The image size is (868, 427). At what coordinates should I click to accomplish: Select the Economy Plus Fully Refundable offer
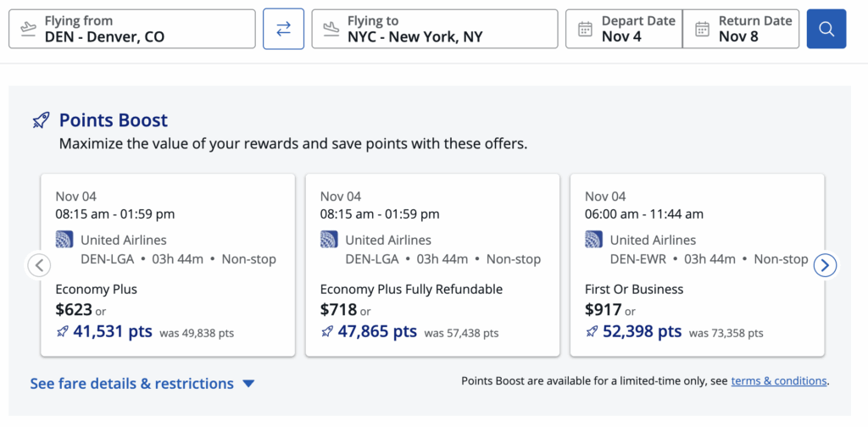[432, 264]
